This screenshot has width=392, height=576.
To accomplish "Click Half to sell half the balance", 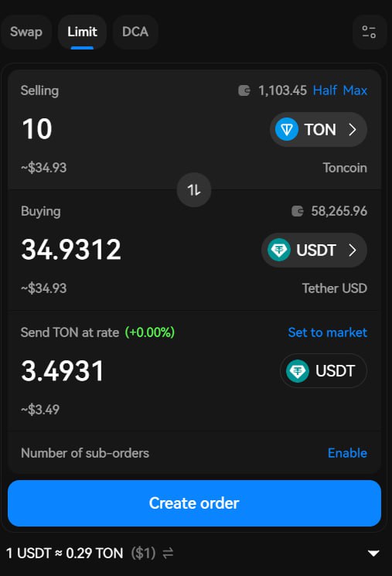I will [325, 90].
